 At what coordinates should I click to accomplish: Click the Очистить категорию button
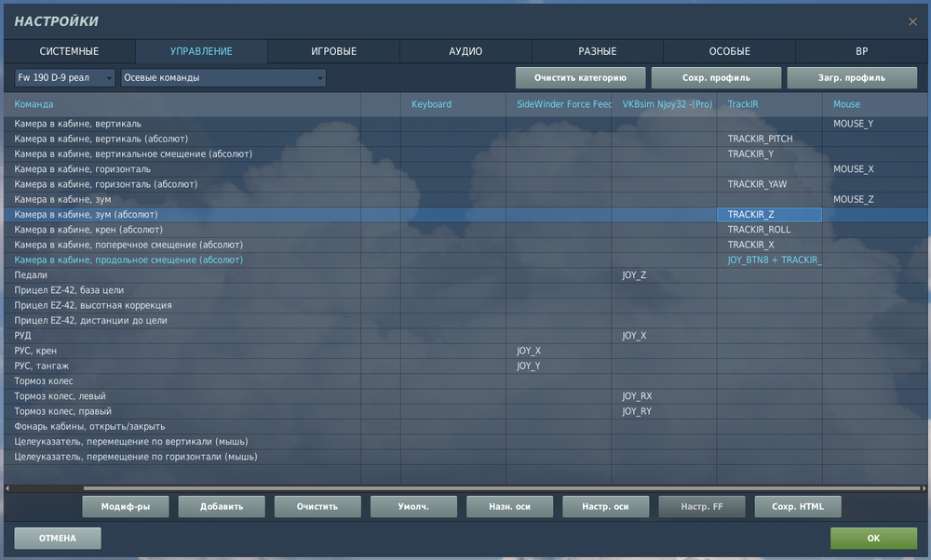coord(580,78)
